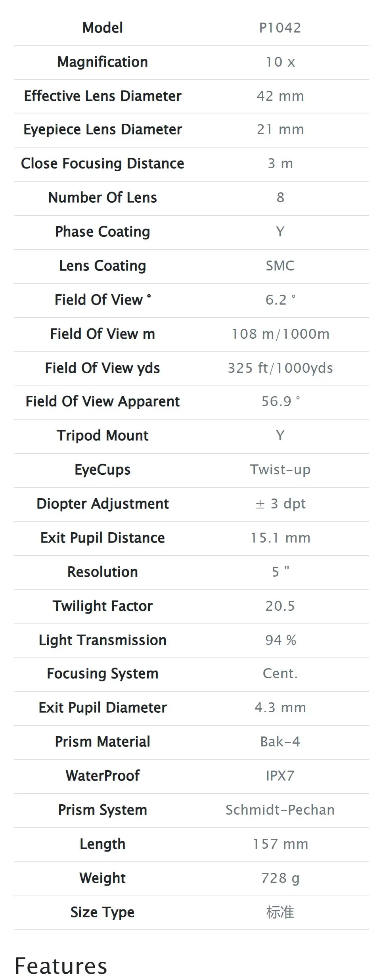
Task: Select the Weight value 728 g
Action: [280, 878]
